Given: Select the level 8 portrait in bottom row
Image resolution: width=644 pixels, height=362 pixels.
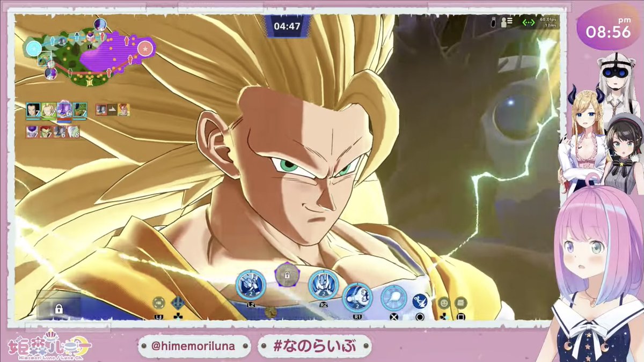Looking at the screenshot, I should click(74, 131).
